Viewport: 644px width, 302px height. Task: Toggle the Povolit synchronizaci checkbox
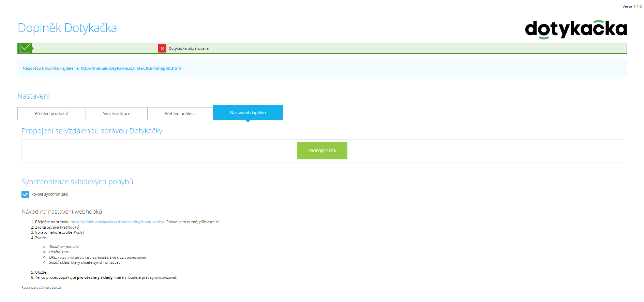(25, 195)
